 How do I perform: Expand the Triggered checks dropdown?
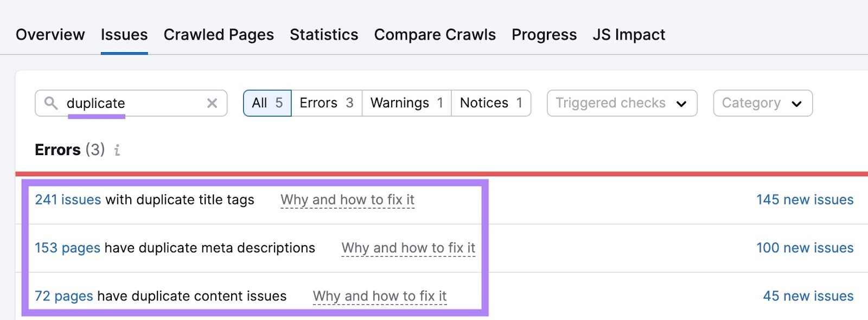tap(622, 103)
